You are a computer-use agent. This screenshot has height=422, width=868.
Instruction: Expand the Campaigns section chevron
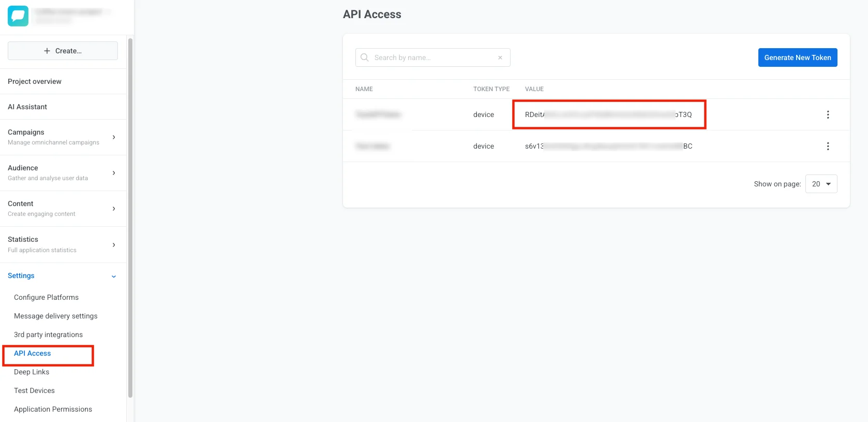tap(114, 137)
